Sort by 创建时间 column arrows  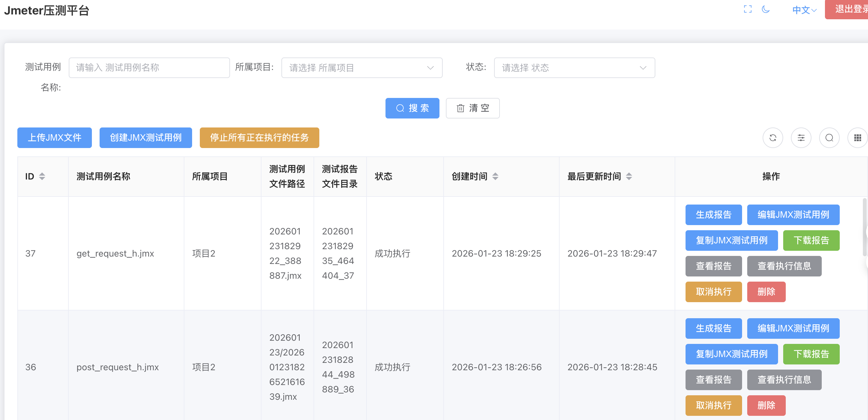pyautogui.click(x=495, y=177)
